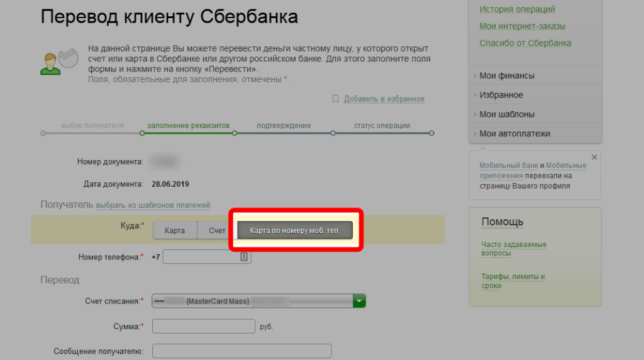Close the Мобильный банк notice box
644x360 pixels.
(594, 157)
